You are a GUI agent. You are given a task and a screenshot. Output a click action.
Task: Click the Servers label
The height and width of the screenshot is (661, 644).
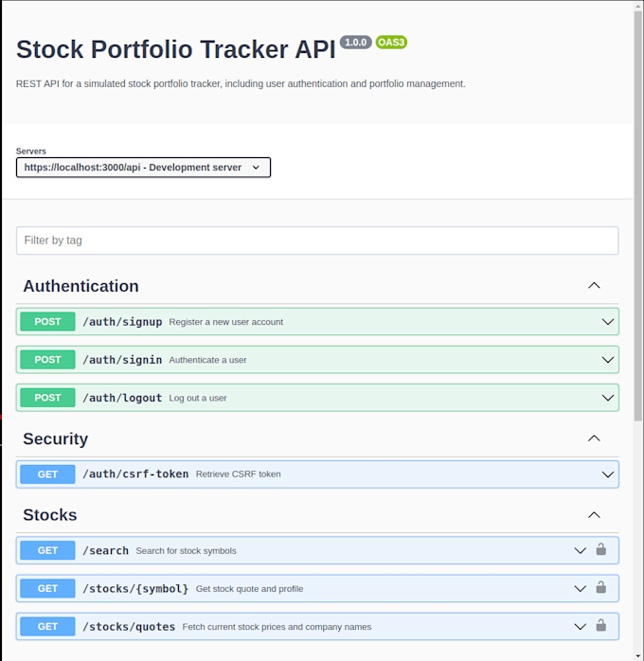click(x=31, y=151)
